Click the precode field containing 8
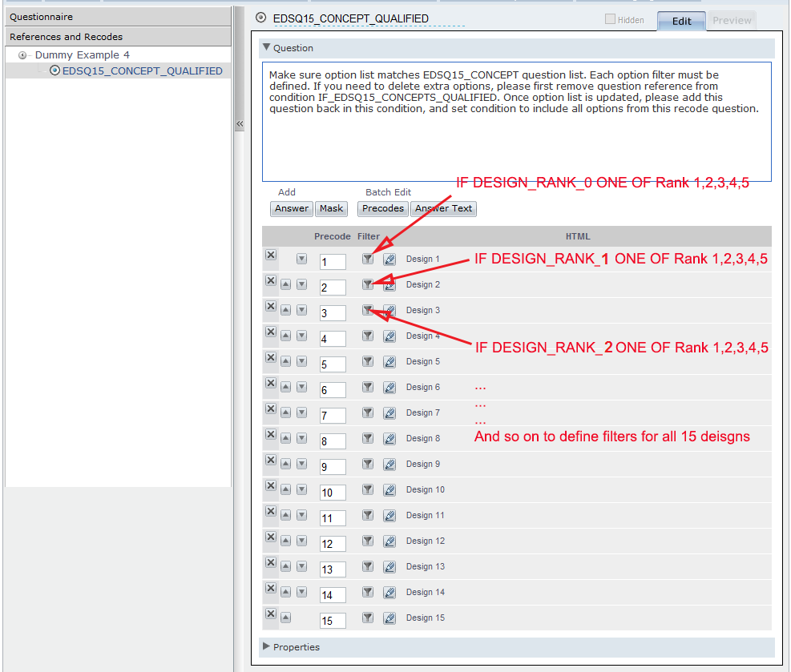Viewport: 791px width, 672px height. click(x=333, y=441)
